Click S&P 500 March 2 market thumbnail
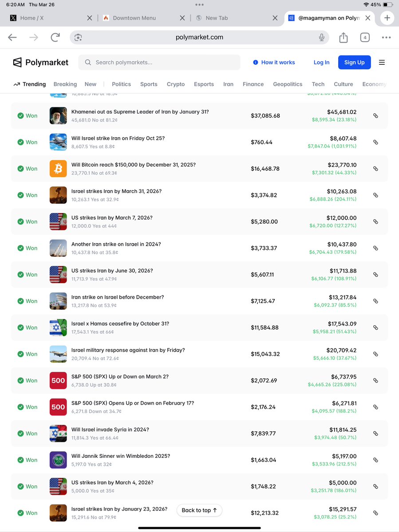Viewport: 399px width, 532px height. pos(58,380)
